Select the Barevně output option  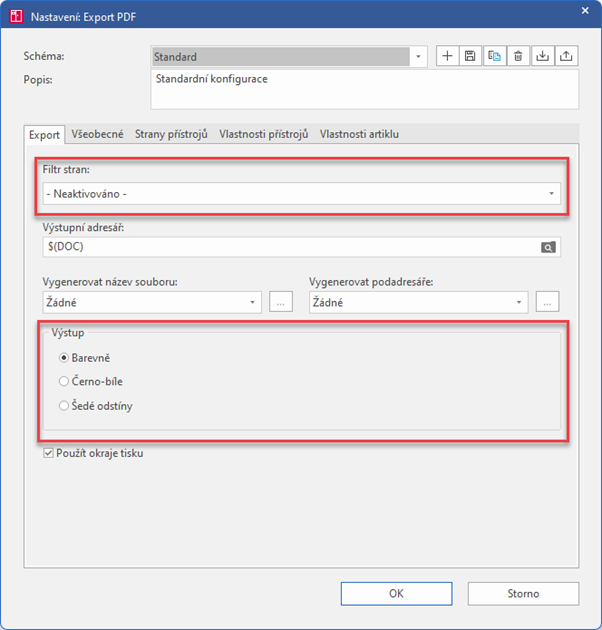coord(65,357)
